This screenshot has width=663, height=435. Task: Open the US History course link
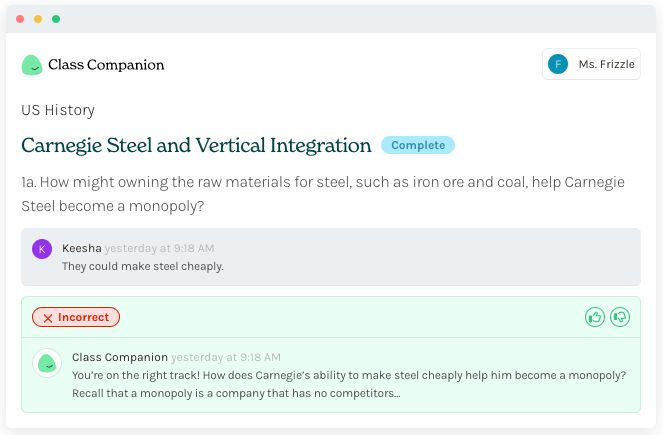(58, 110)
